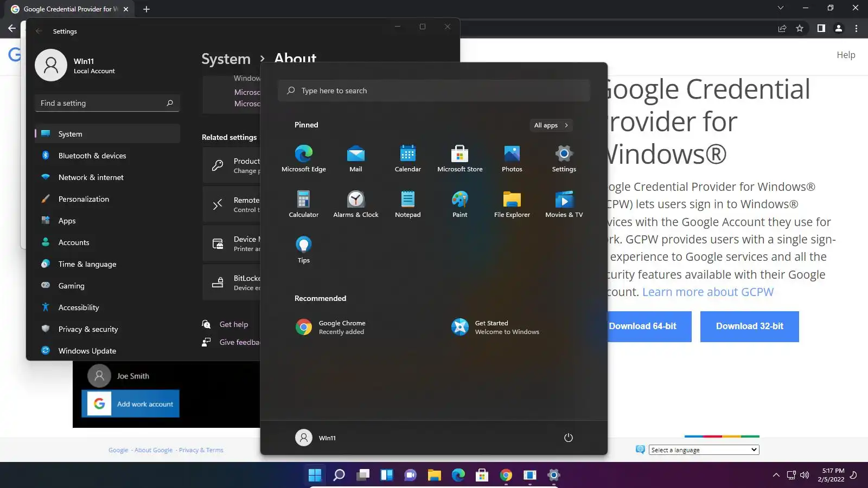Image resolution: width=868 pixels, height=488 pixels.
Task: Open Windows Update in Settings
Action: [x=107, y=351]
